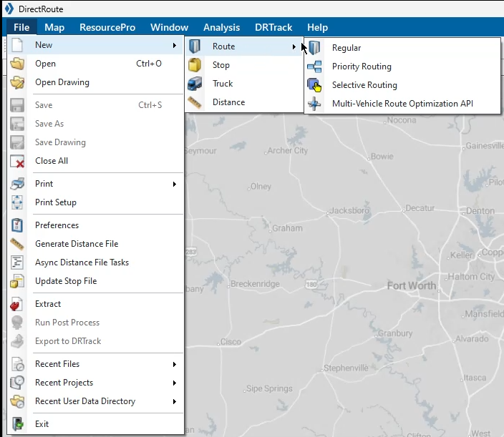This screenshot has width=504, height=437.
Task: Click the Print printer icon
Action: click(x=17, y=184)
